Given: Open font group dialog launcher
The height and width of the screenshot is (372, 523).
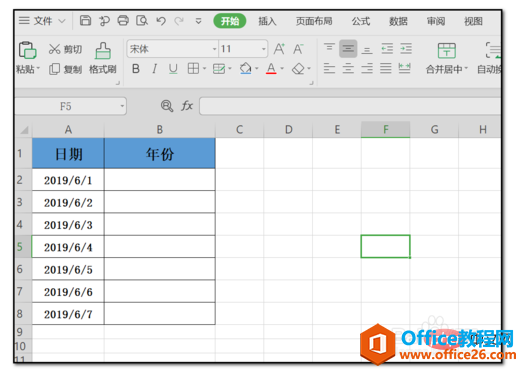Looking at the screenshot, I should 311,83.
